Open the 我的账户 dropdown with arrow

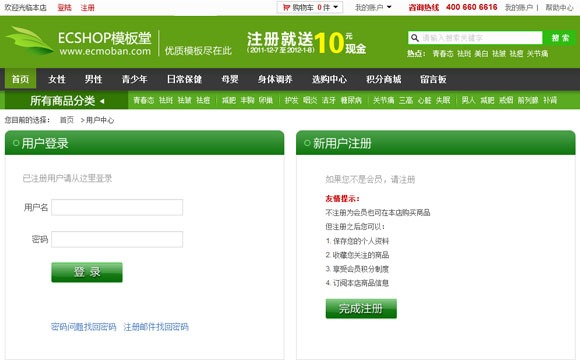(x=373, y=7)
